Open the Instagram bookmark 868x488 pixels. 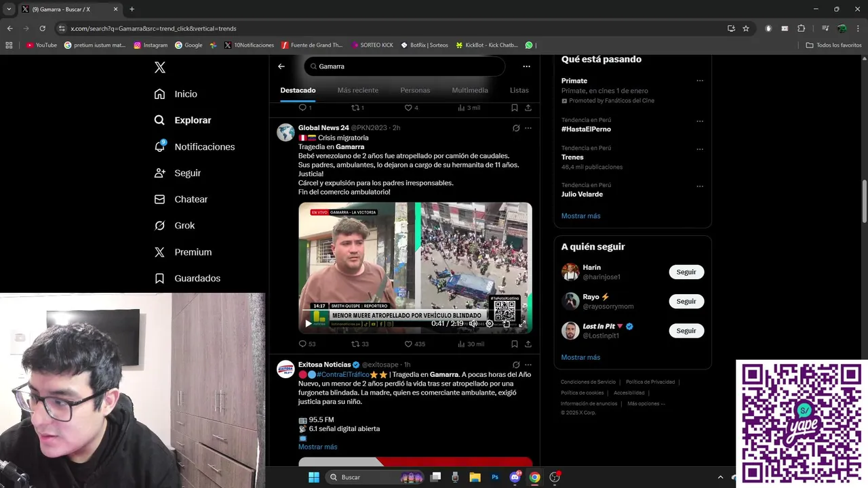pos(151,45)
